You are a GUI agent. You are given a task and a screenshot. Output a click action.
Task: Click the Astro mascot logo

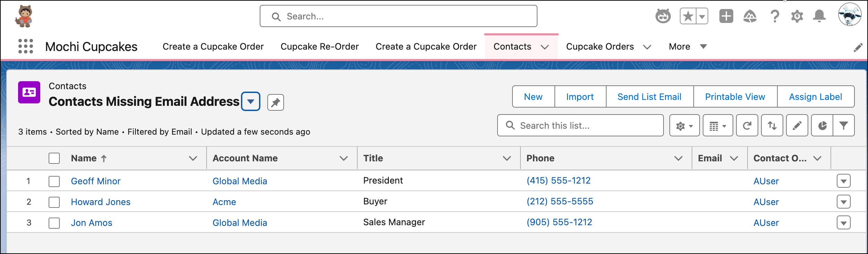pos(24,16)
